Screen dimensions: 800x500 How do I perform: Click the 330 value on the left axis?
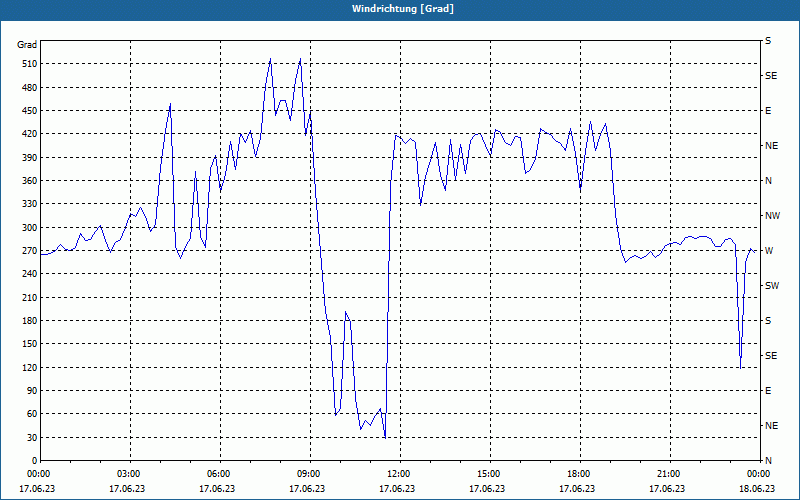tap(30, 205)
